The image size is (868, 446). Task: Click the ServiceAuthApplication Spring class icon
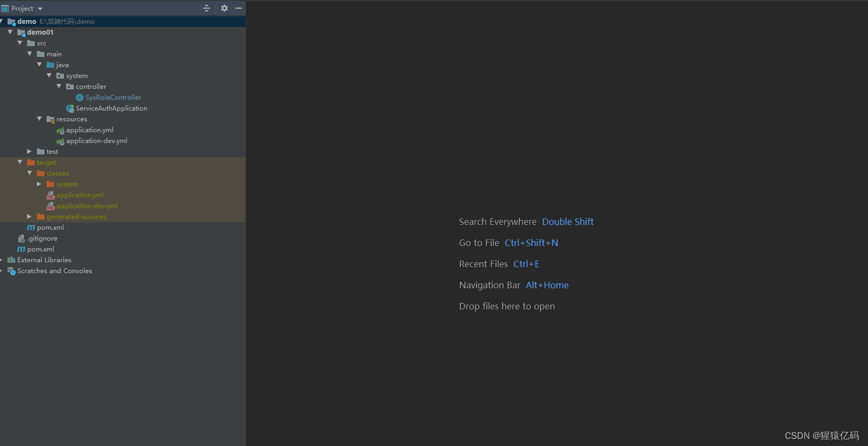[x=70, y=108]
